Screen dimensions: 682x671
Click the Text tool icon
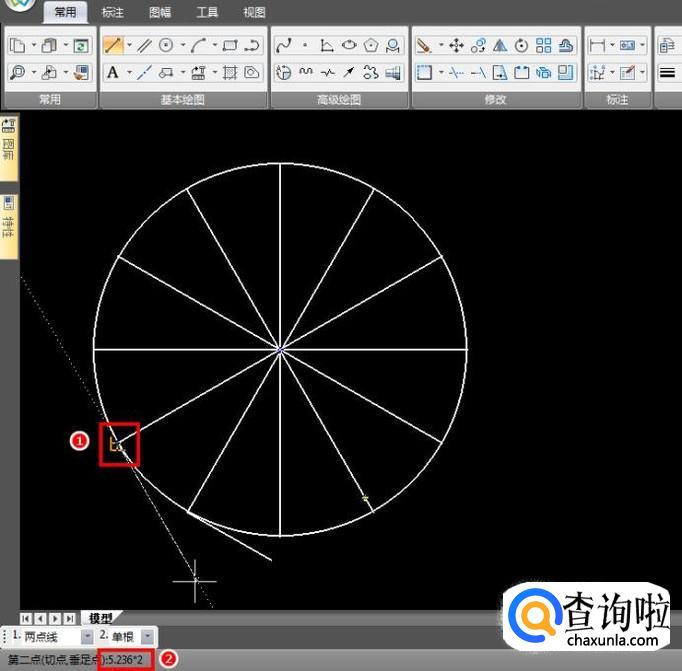click(112, 72)
